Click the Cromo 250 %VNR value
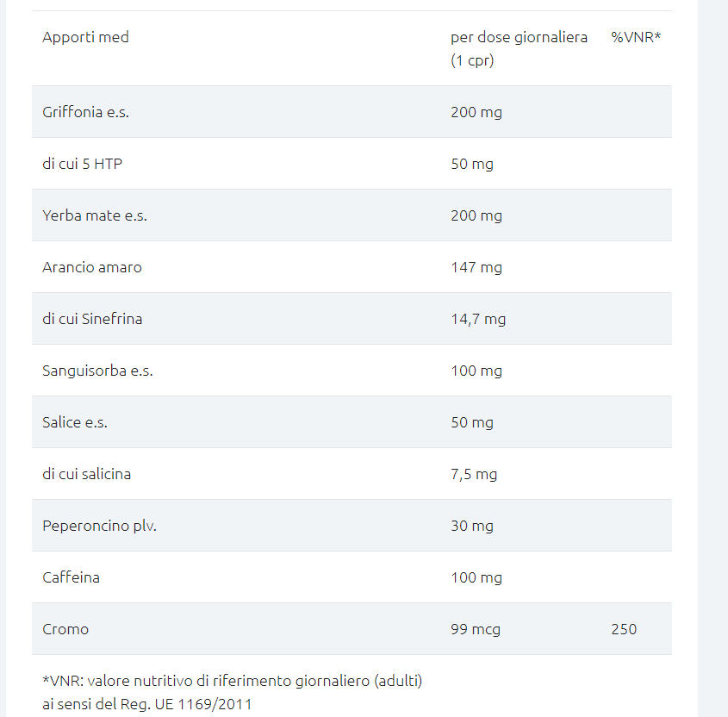The image size is (728, 717). click(624, 629)
